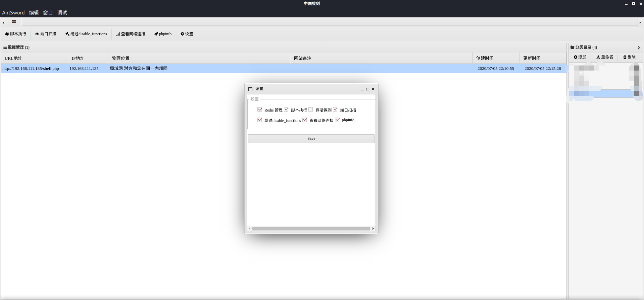Click the home grid tab icon
The image size is (644, 300).
coord(14,22)
